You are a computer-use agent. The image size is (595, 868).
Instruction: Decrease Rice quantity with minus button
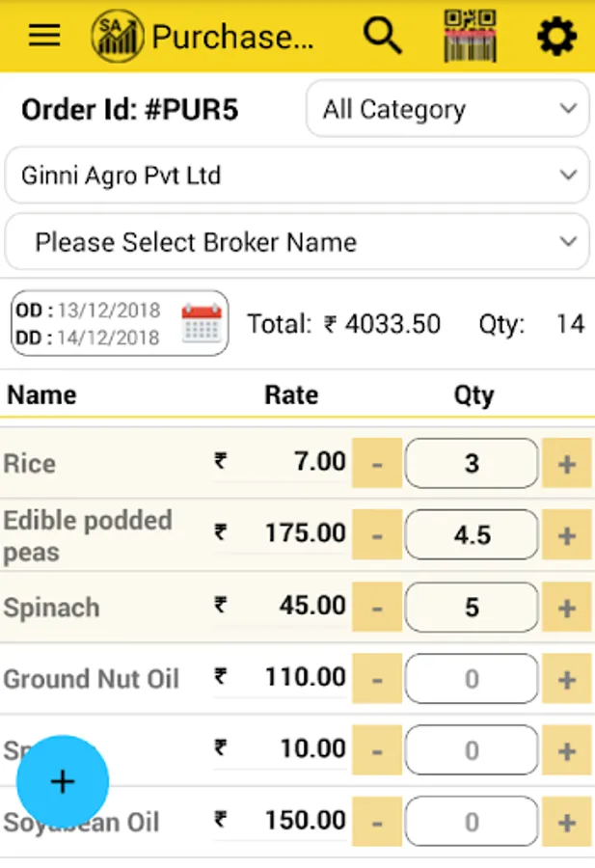(x=377, y=464)
